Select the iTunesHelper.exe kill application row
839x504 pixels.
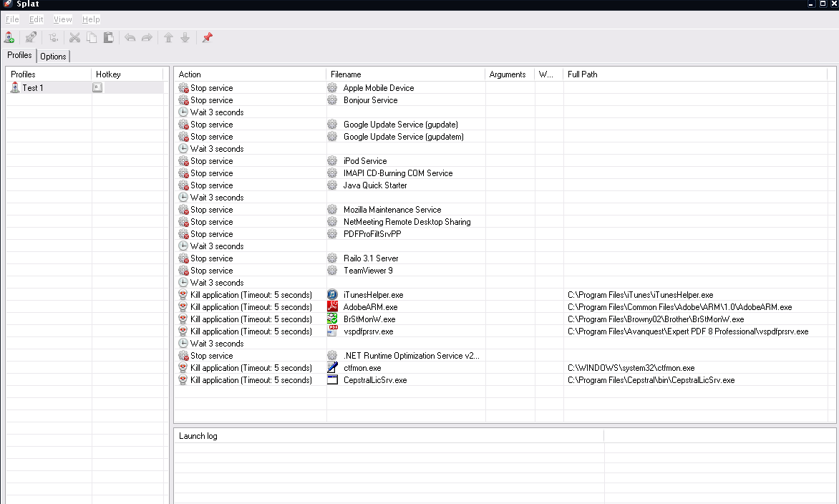click(373, 295)
